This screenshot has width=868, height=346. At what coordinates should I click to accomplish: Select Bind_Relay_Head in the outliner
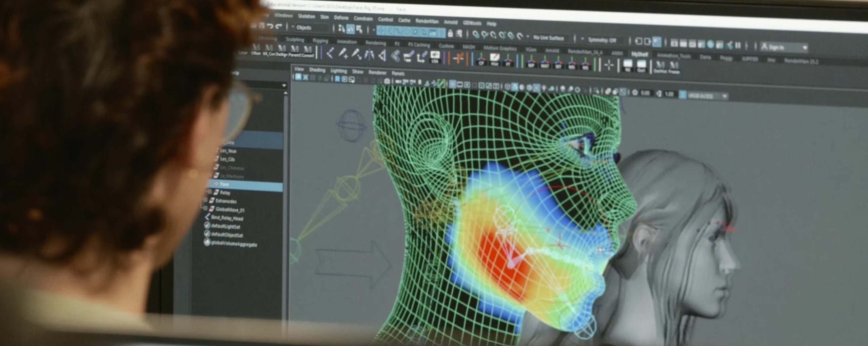(x=226, y=218)
